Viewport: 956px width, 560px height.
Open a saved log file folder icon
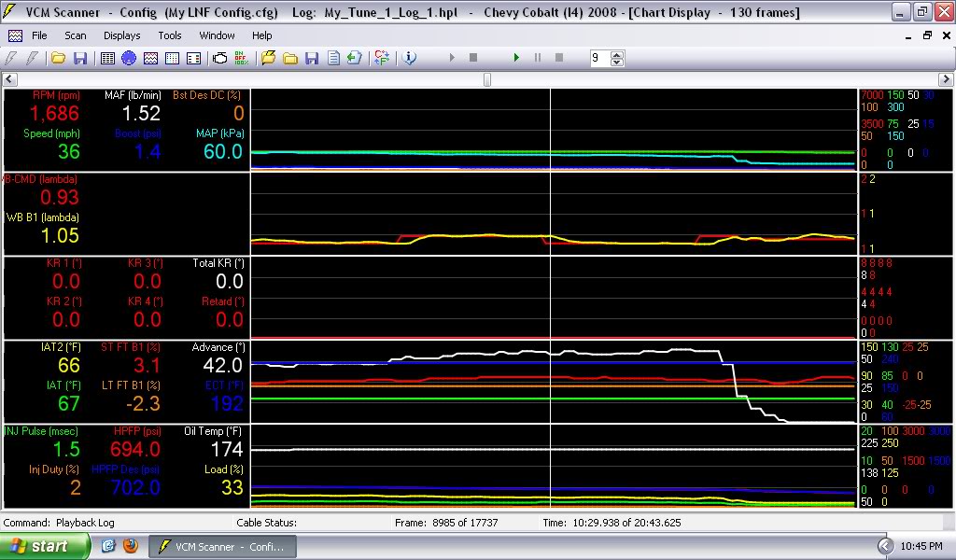(291, 58)
